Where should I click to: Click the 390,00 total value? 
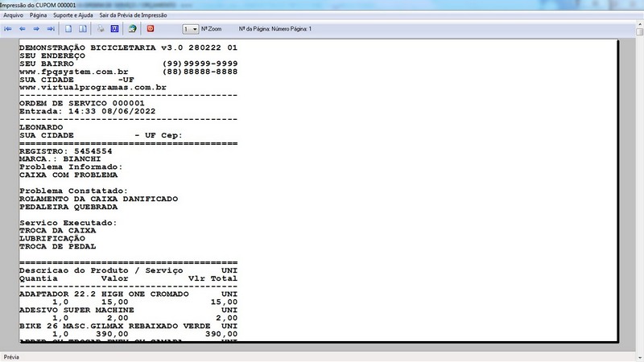(x=221, y=335)
